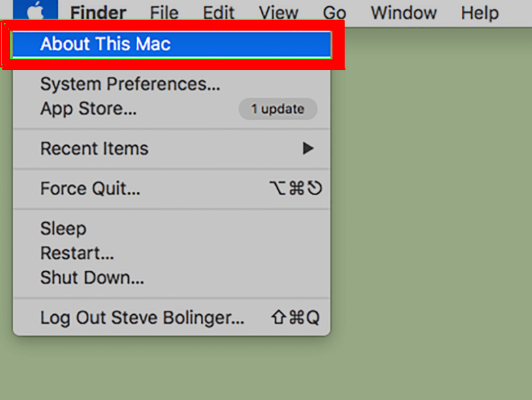
Task: Select Shut Down…
Action: click(x=172, y=277)
